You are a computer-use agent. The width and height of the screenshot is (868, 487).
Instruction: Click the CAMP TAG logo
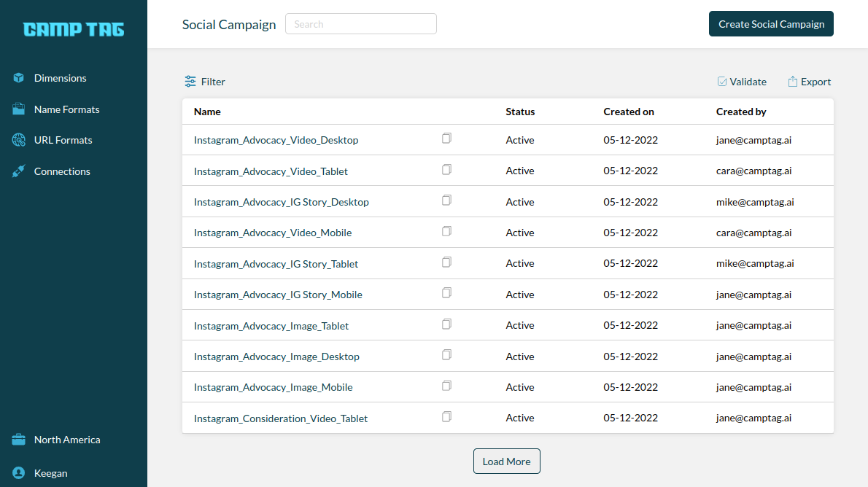[x=74, y=29]
